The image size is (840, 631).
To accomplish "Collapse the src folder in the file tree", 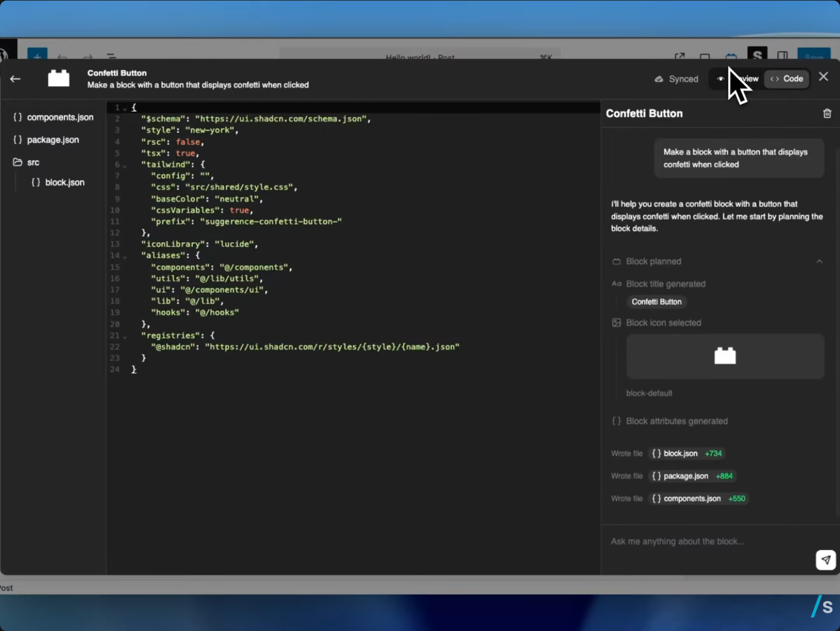I will click(33, 162).
